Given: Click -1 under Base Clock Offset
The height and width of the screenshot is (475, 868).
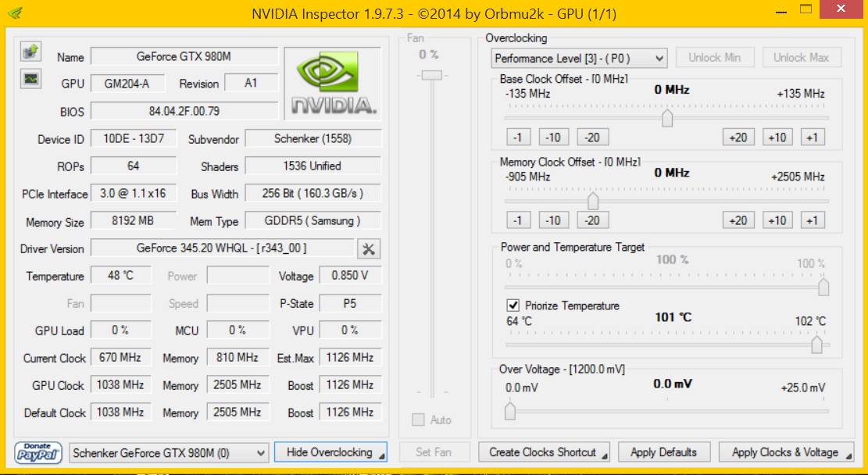Looking at the screenshot, I should [x=518, y=137].
